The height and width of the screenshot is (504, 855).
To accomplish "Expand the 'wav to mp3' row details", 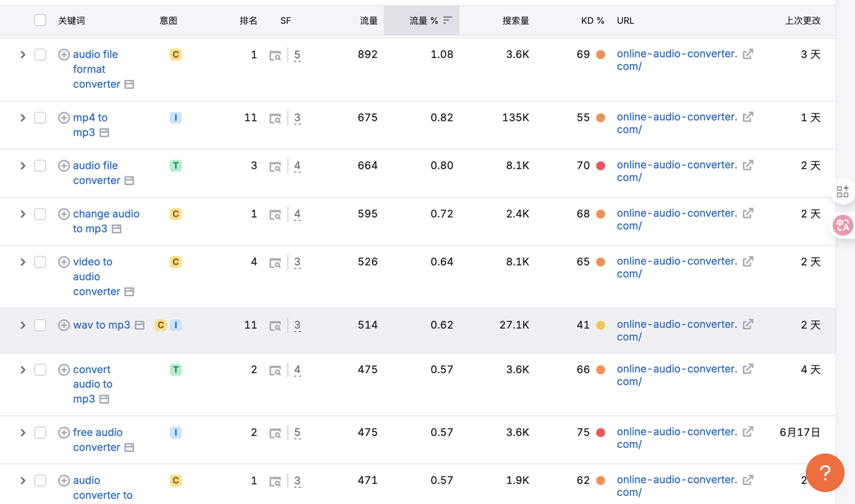I will [x=23, y=325].
